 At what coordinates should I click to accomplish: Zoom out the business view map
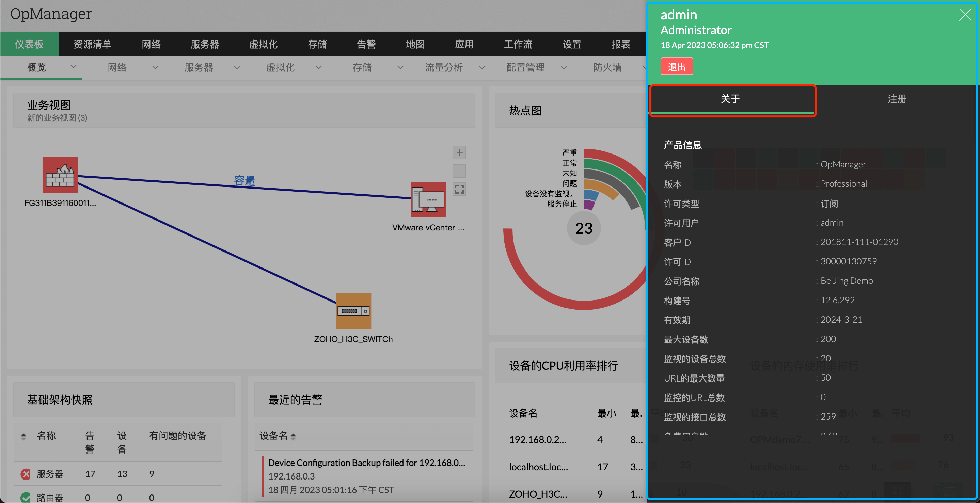click(x=459, y=171)
